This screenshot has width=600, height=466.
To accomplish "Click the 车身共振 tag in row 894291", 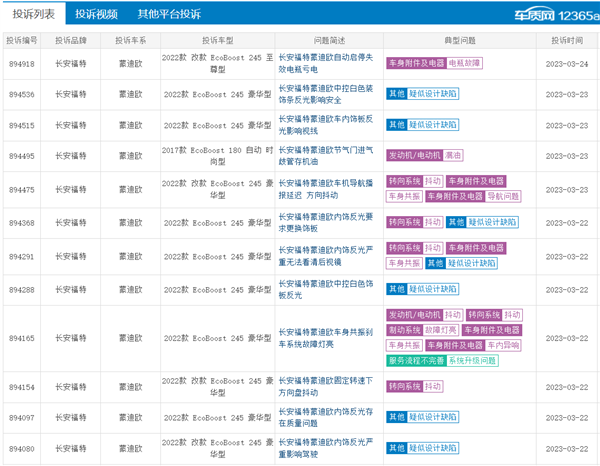I will pyautogui.click(x=404, y=263).
